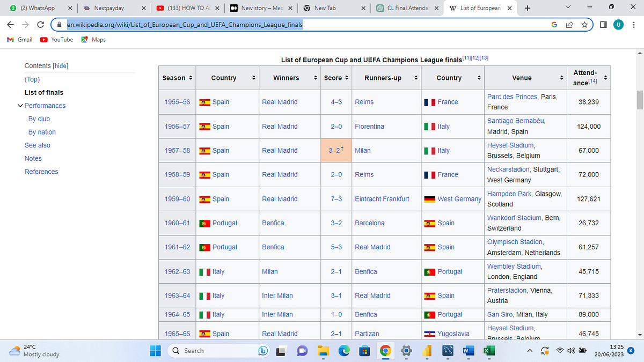Go to See also section

tap(38, 145)
